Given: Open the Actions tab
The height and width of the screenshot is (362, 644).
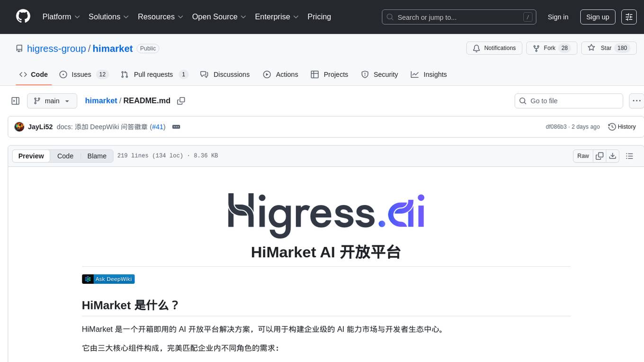Looking at the screenshot, I should 281,74.
